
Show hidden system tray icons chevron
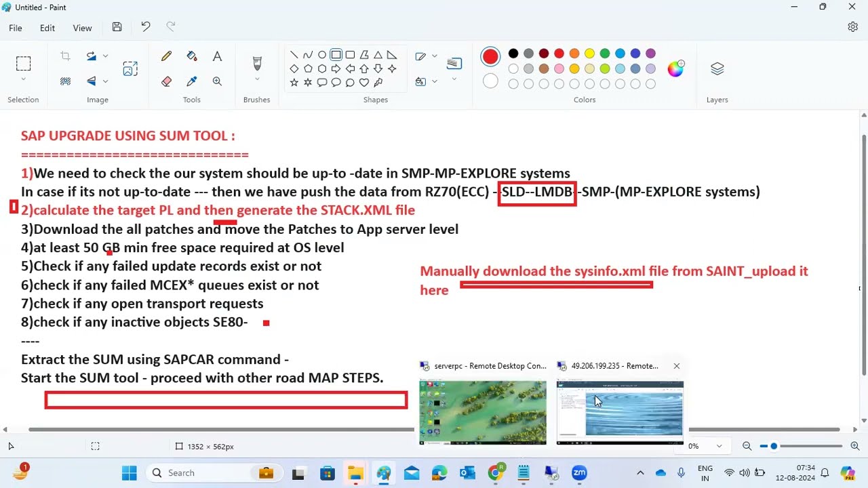point(640,473)
